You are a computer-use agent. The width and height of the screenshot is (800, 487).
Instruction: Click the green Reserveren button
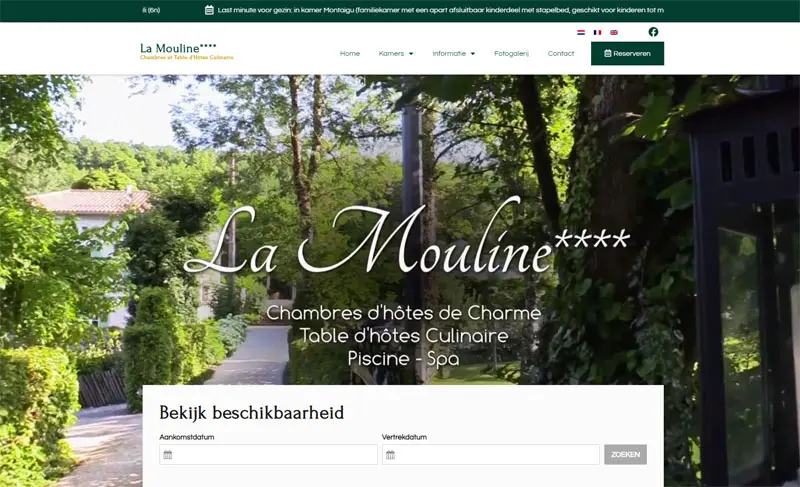[x=628, y=54]
